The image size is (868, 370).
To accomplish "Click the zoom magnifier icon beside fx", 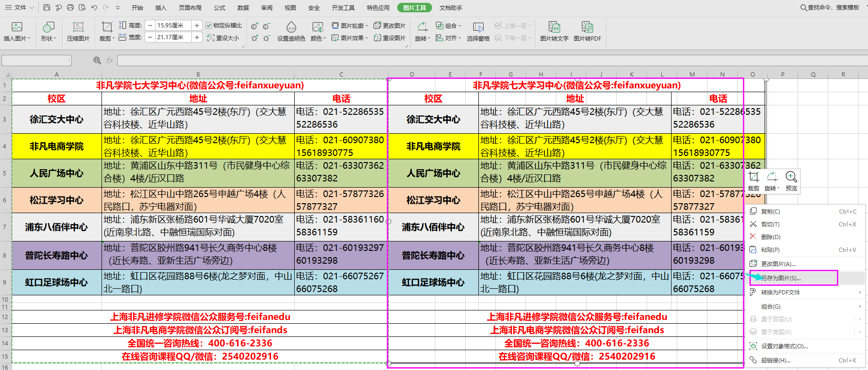I will (x=97, y=60).
